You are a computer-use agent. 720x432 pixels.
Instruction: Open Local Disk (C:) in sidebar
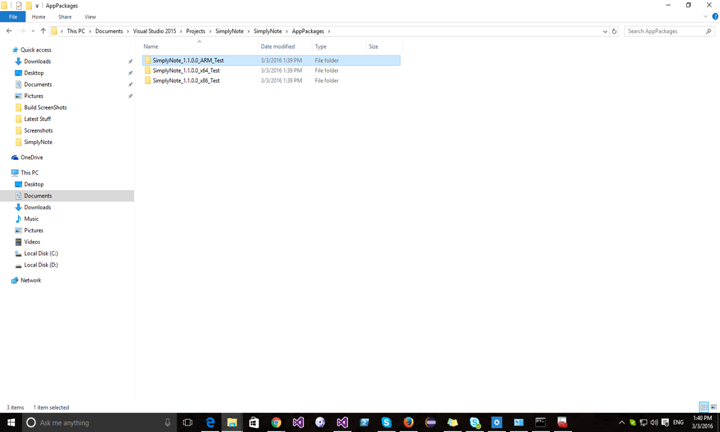41,253
